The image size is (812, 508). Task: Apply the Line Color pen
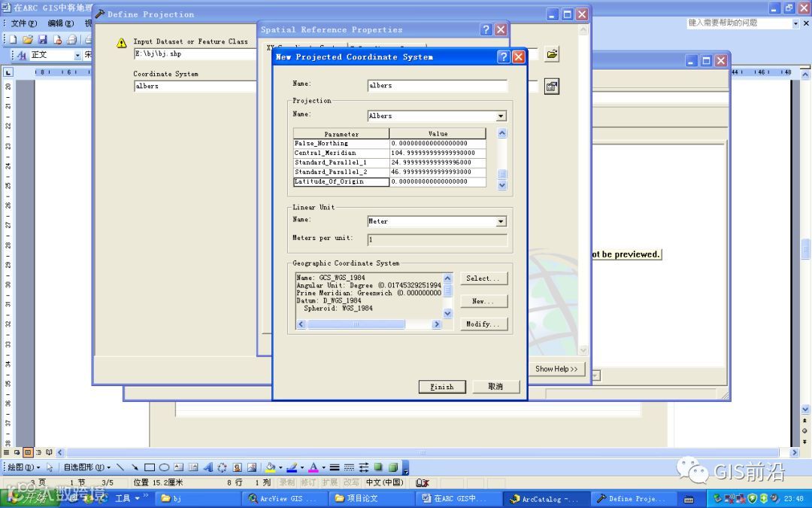pos(292,467)
